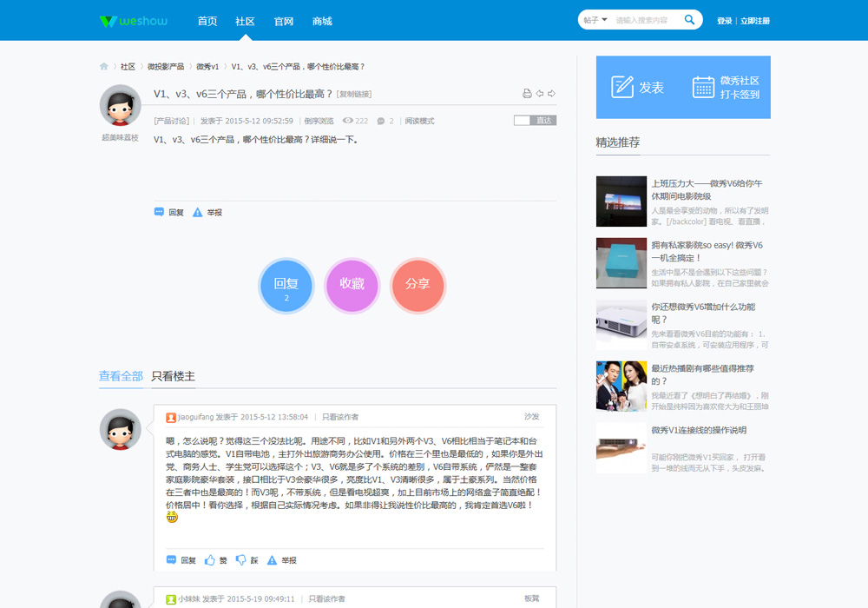The width and height of the screenshot is (868, 608).
Task: Open the 上班压力大 article thumbnail
Action: (x=621, y=202)
